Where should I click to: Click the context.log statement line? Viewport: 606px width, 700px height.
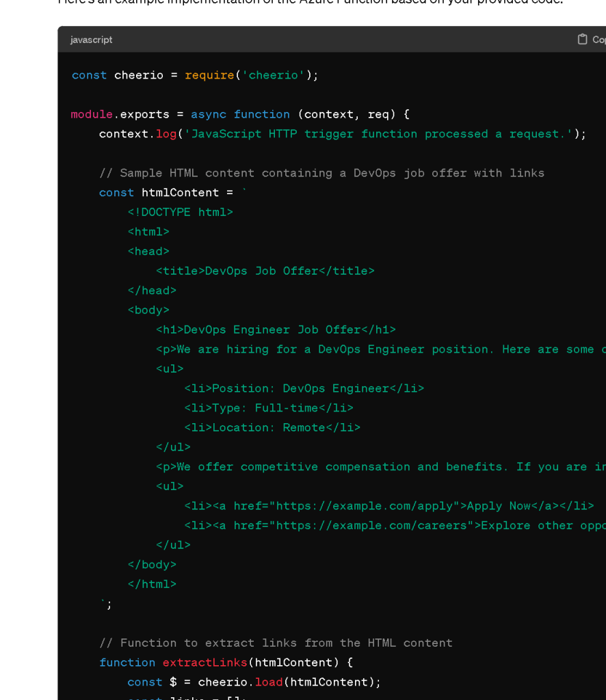coord(343,134)
